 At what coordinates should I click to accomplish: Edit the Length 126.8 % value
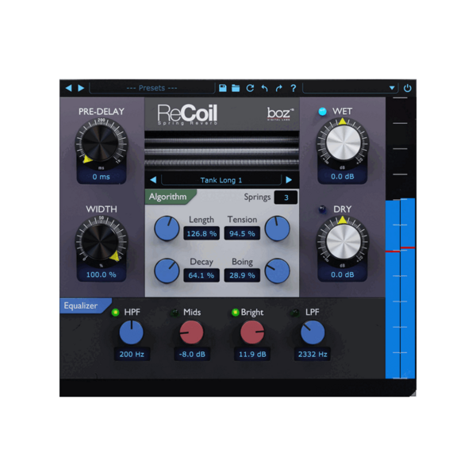202,233
